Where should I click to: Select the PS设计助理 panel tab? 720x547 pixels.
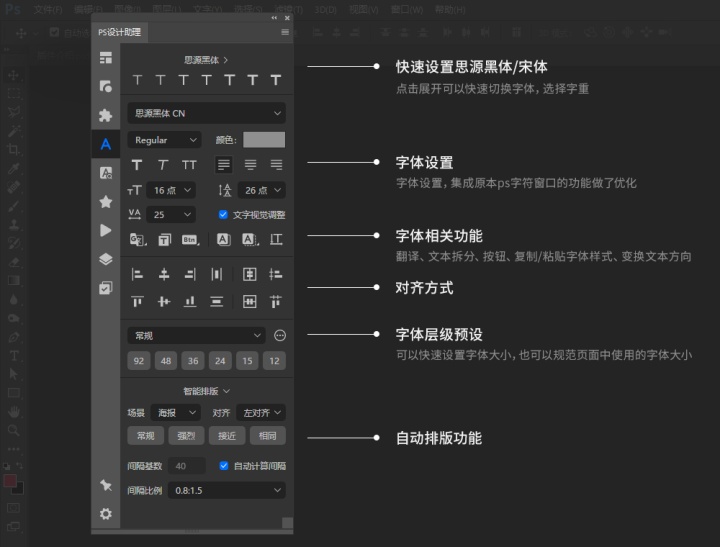click(119, 32)
